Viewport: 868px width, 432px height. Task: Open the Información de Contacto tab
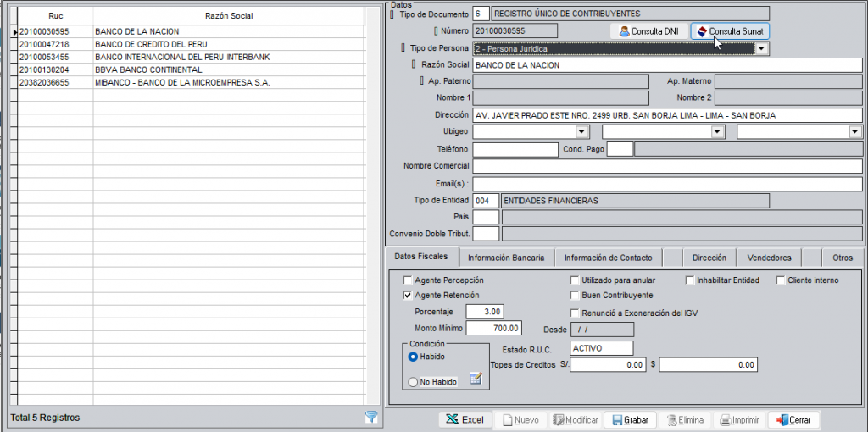(609, 258)
